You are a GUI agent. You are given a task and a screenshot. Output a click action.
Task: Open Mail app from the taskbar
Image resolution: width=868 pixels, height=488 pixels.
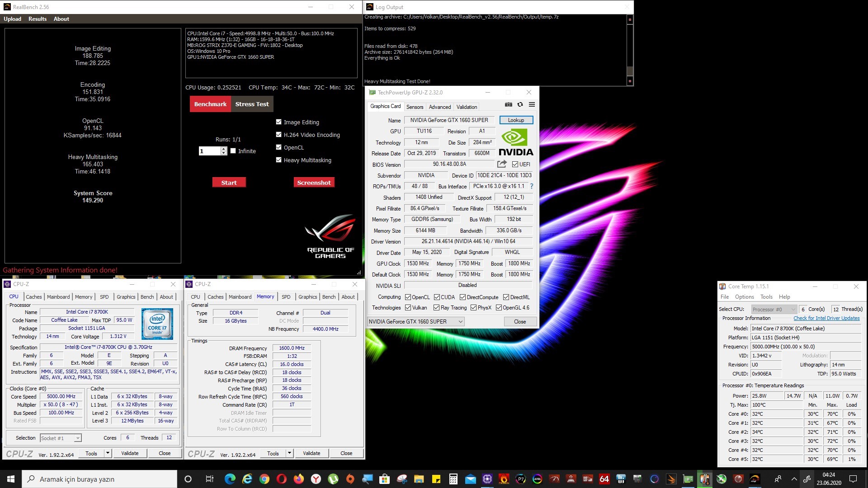pos(470,479)
